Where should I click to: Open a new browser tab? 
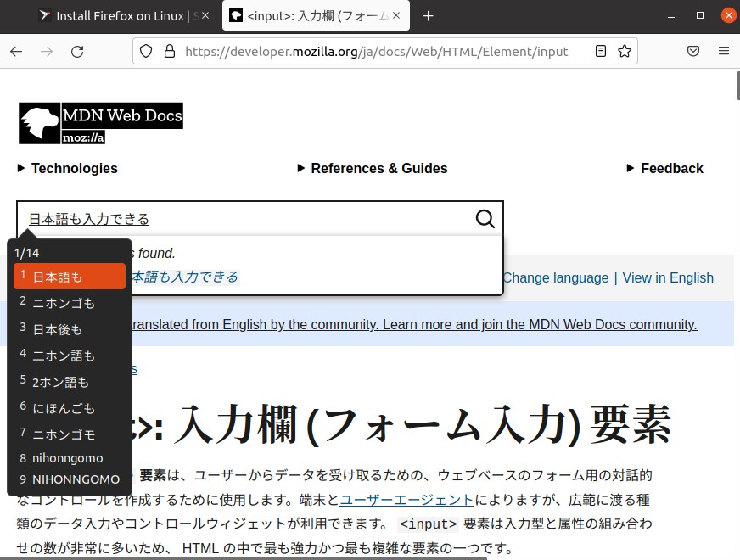coord(428,15)
